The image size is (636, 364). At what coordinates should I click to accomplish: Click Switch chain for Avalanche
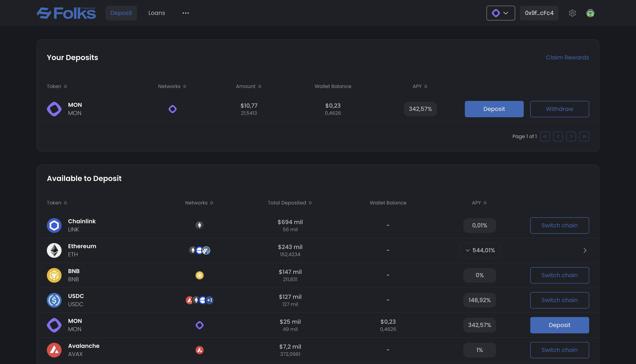(560, 350)
